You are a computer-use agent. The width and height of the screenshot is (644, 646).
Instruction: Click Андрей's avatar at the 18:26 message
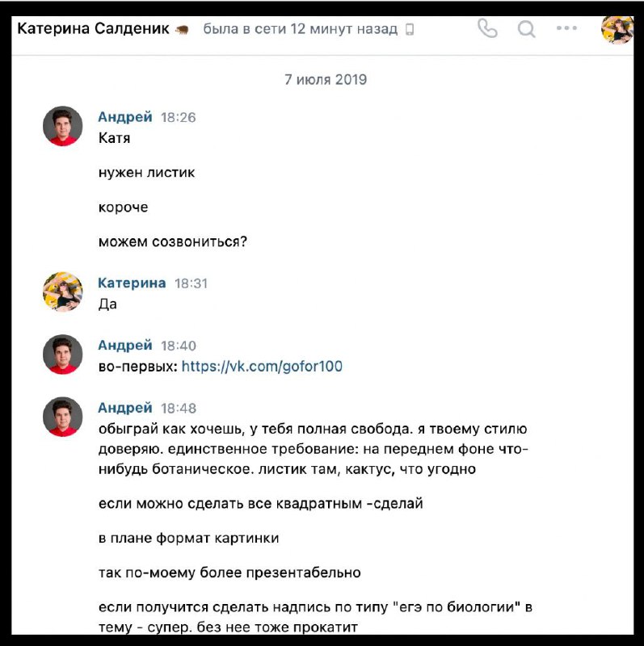point(63,126)
